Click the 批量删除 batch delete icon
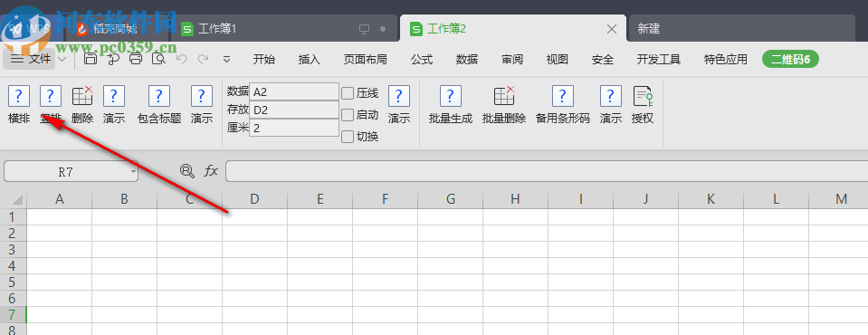The height and width of the screenshot is (335, 868). (504, 96)
